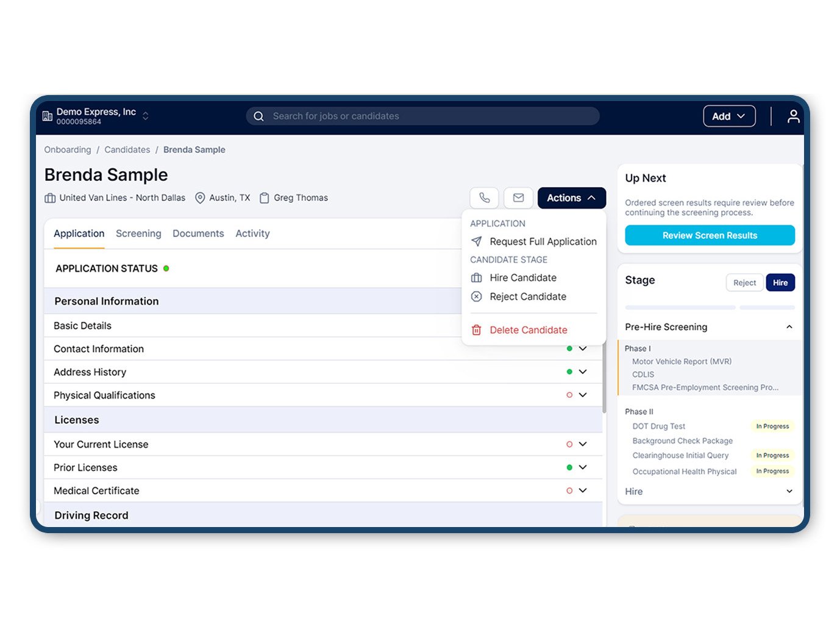
Task: Click the location pin icon by Austin, TX
Action: 200,198
